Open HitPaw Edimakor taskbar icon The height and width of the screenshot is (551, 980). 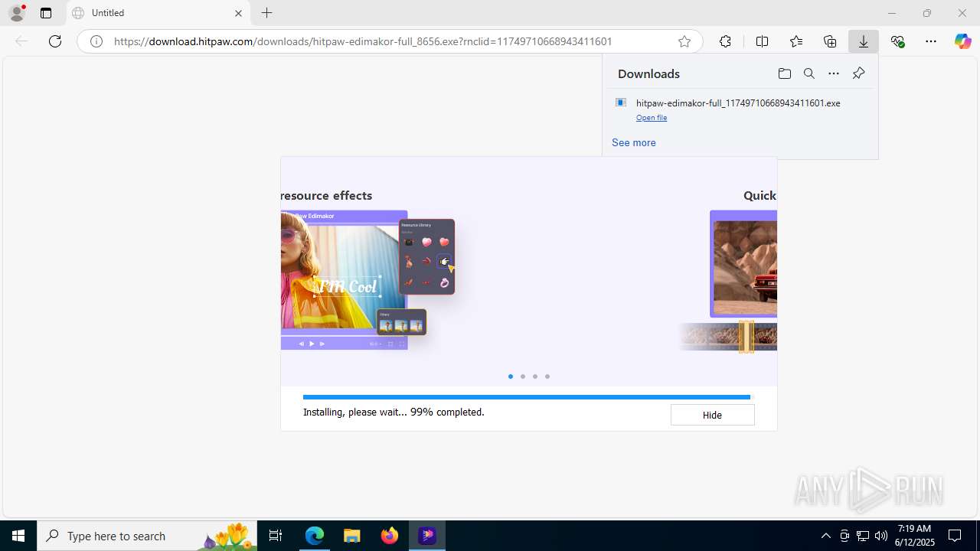point(427,536)
